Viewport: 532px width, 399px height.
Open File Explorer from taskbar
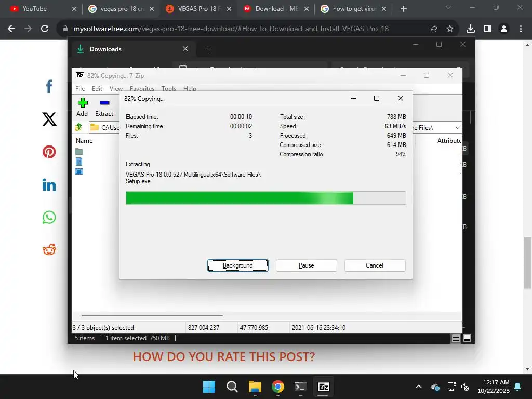pyautogui.click(x=255, y=387)
